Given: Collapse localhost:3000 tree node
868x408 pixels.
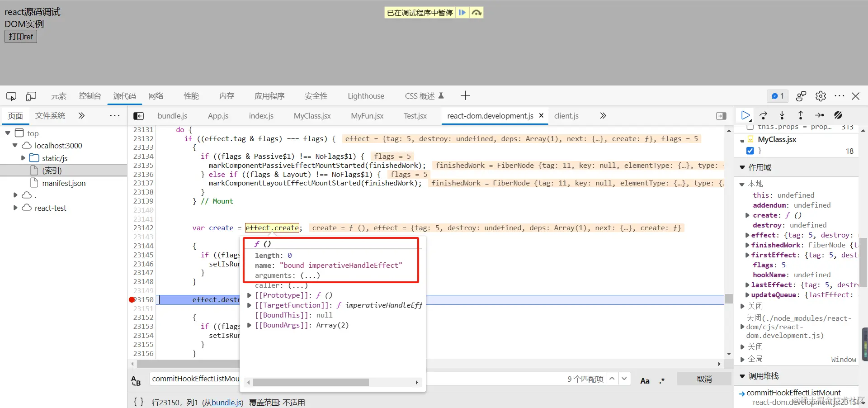Looking at the screenshot, I should (15, 145).
